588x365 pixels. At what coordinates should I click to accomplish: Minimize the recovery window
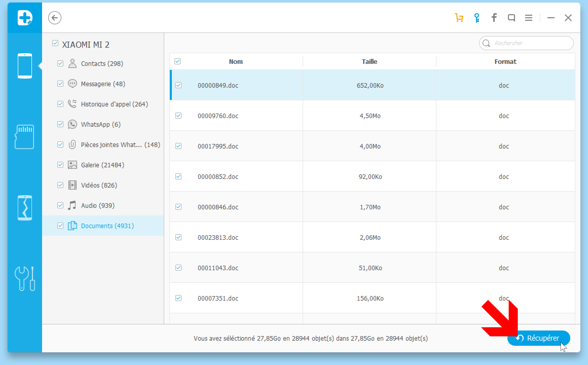coord(551,18)
